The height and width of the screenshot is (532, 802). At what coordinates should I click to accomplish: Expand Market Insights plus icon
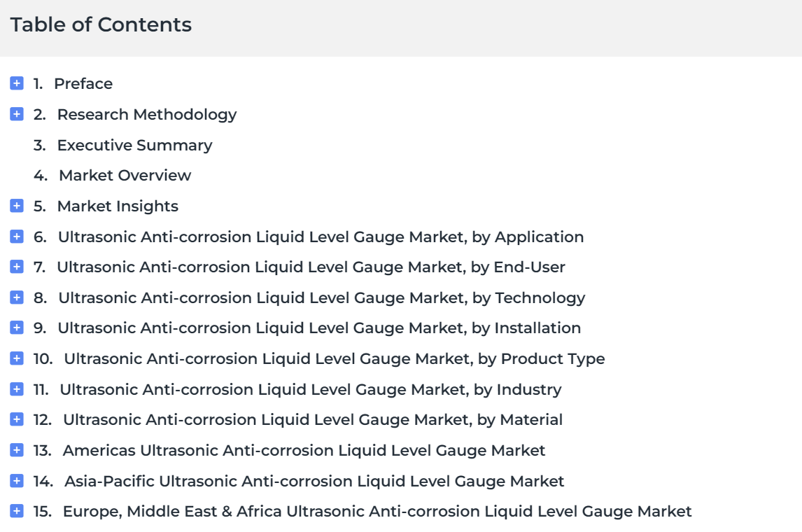(16, 206)
